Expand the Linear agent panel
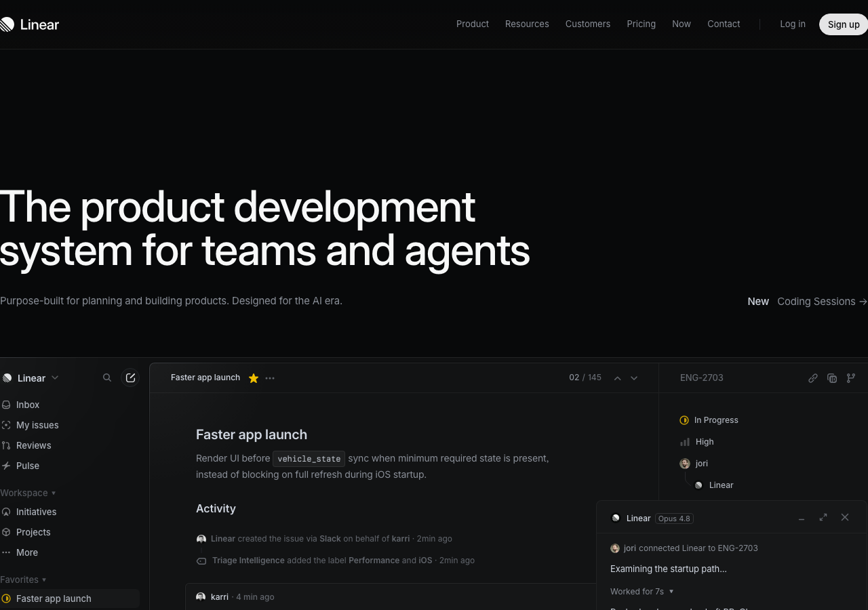The width and height of the screenshot is (868, 610). 823,517
